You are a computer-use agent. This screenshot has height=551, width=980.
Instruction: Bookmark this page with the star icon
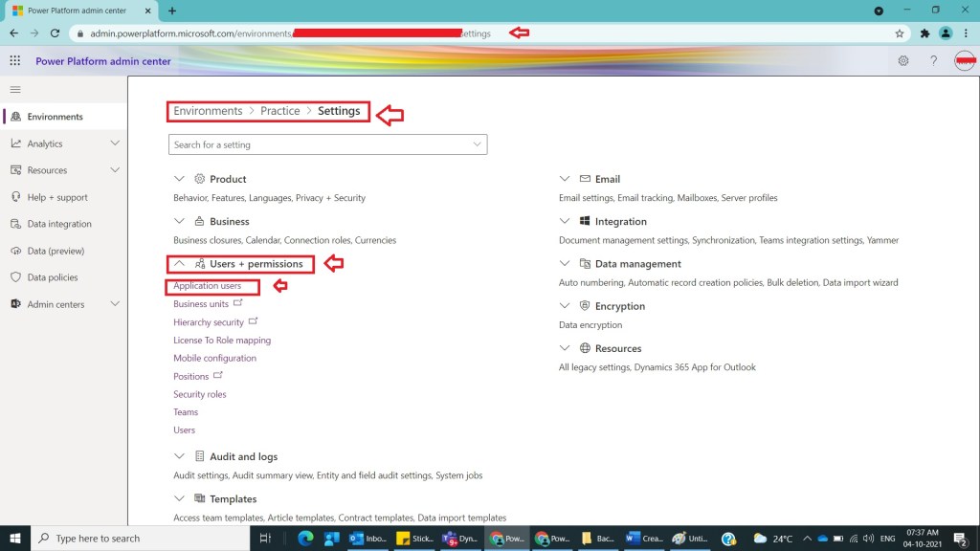(x=899, y=33)
